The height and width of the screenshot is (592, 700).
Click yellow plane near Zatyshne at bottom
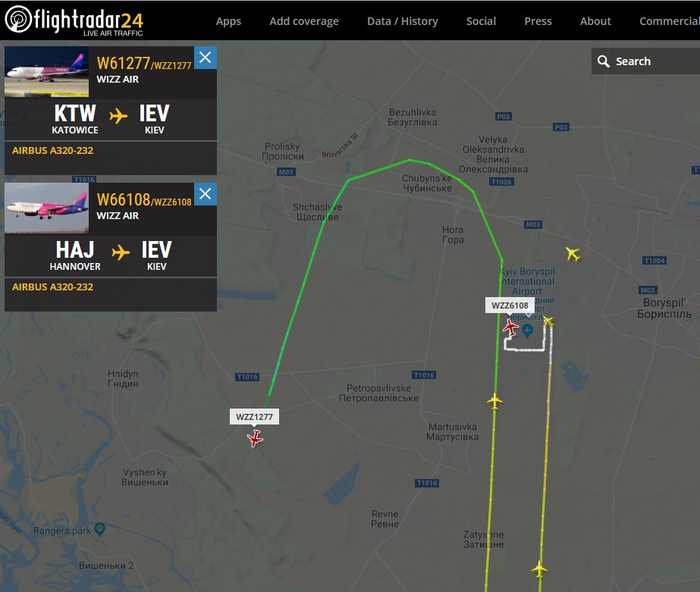(x=539, y=569)
